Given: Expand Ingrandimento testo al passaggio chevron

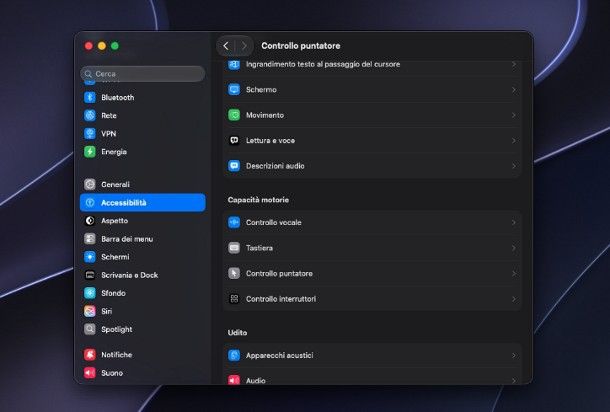Looking at the screenshot, I should click(x=514, y=64).
